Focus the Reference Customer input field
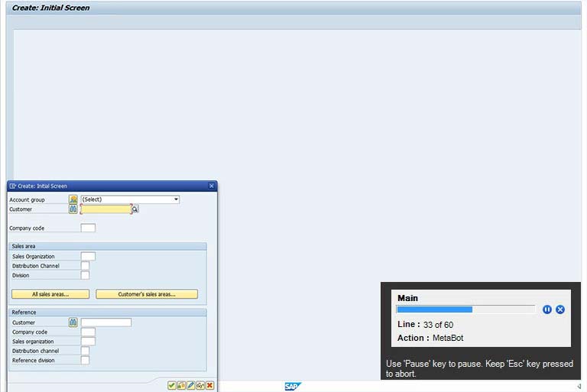This screenshot has width=587, height=392. pyautogui.click(x=106, y=322)
